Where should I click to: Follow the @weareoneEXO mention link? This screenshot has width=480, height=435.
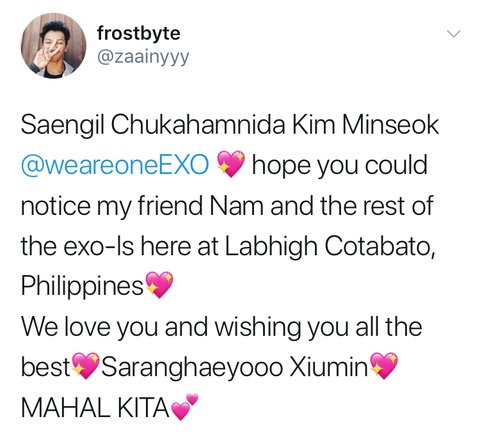click(x=114, y=165)
